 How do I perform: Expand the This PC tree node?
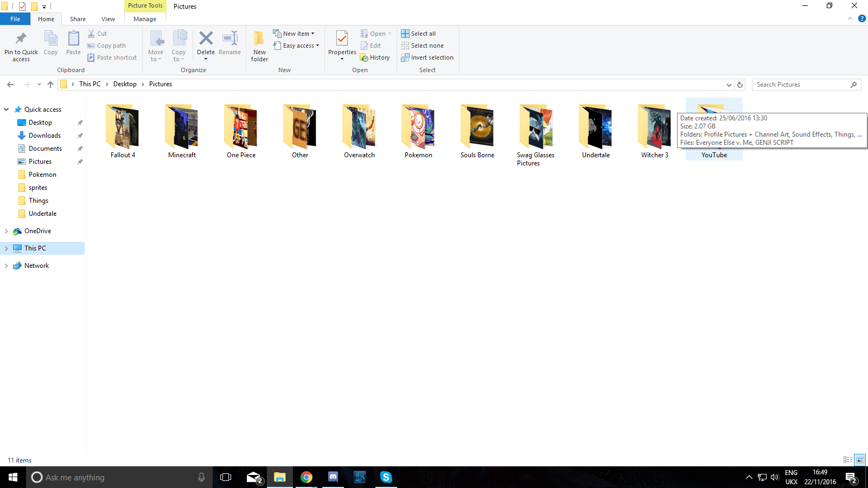coord(7,248)
